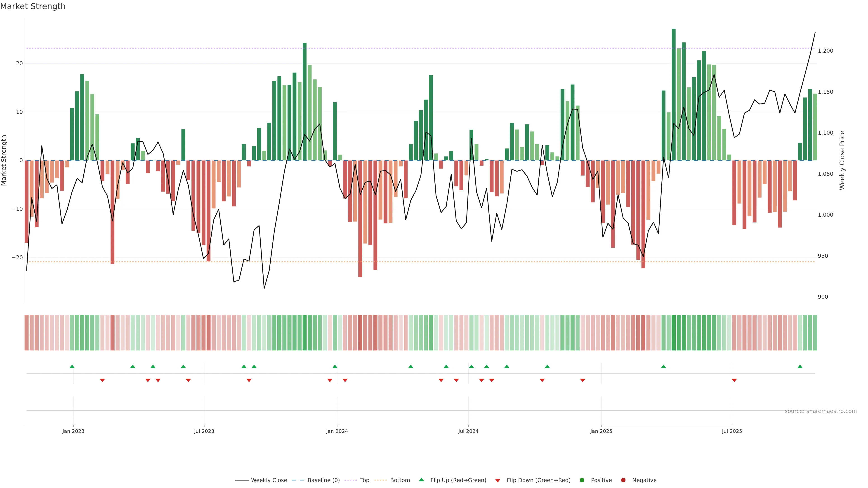Screen dimensions: 868x488
Task: Click the Bottom legend dotted orange line icon
Action: 380,480
